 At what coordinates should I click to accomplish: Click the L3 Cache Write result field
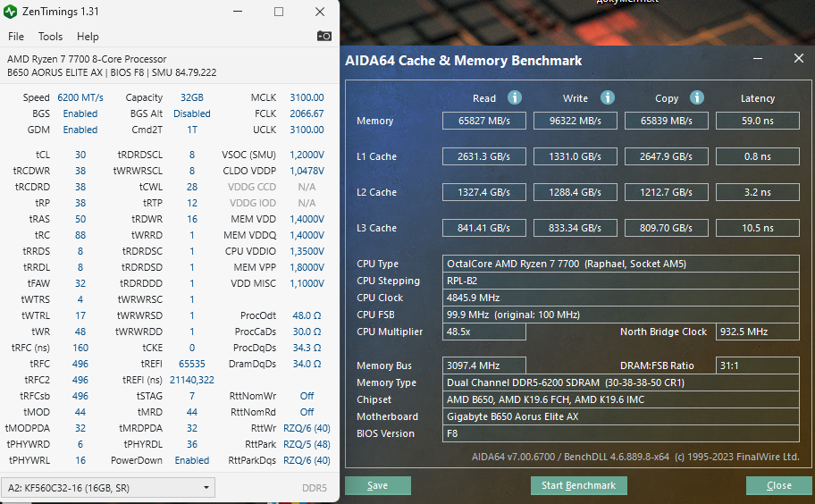pyautogui.click(x=575, y=228)
